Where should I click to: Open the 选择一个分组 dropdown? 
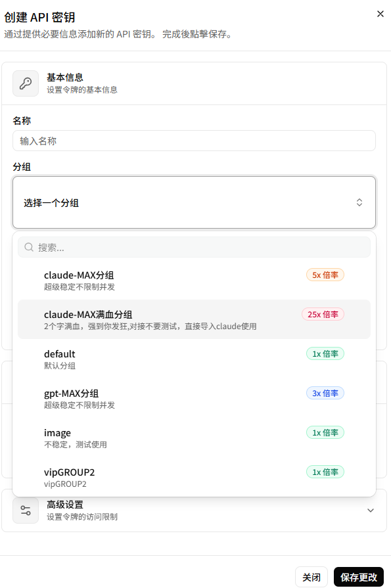tap(194, 202)
